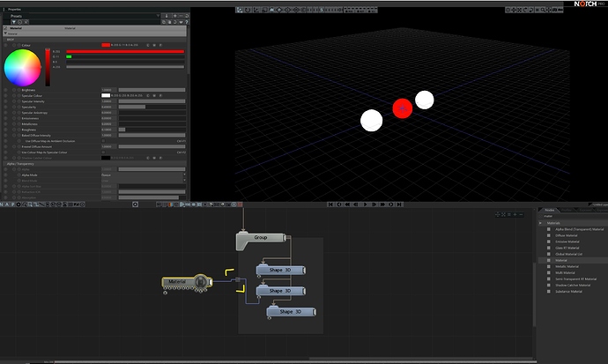608x364 pixels.
Task: Toggle checkbox beside Diffuse Material in node list
Action: click(549, 235)
